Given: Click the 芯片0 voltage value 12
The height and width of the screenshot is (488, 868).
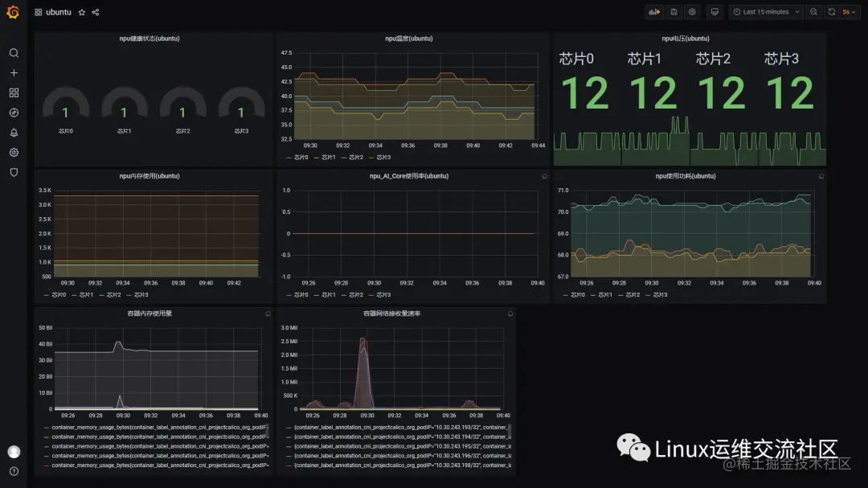Looking at the screenshot, I should coord(585,93).
